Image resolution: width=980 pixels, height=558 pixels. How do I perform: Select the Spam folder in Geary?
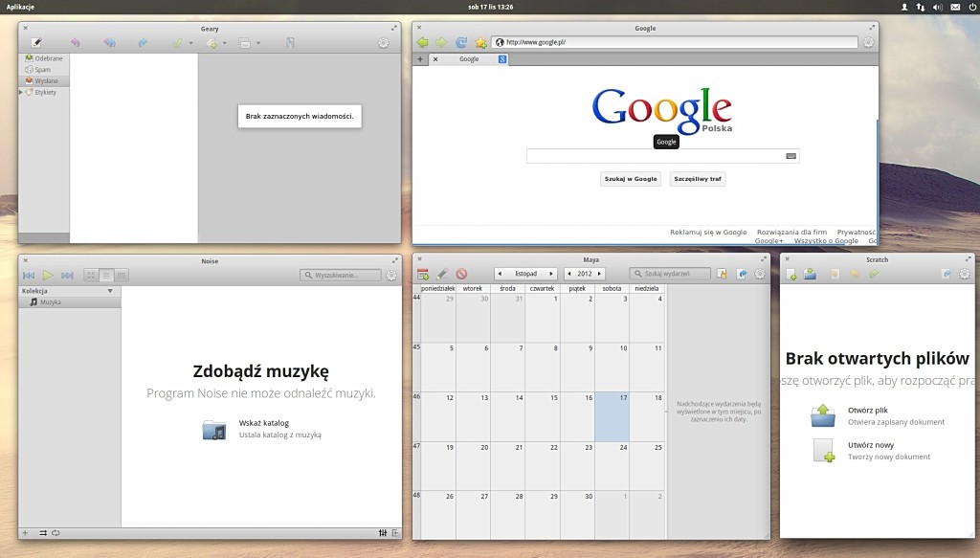[x=44, y=69]
